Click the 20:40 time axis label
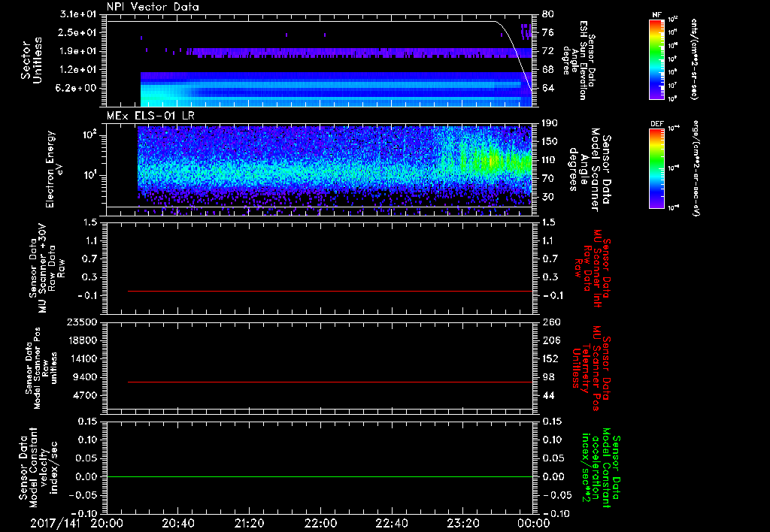The width and height of the screenshot is (770, 532). pyautogui.click(x=178, y=523)
